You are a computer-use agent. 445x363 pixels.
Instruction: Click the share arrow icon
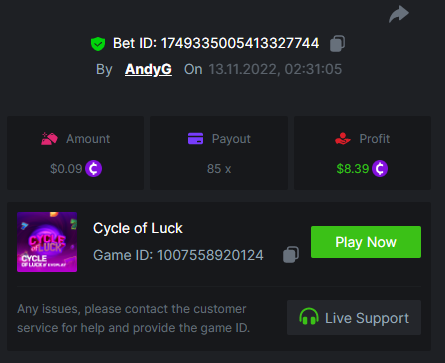pyautogui.click(x=399, y=14)
